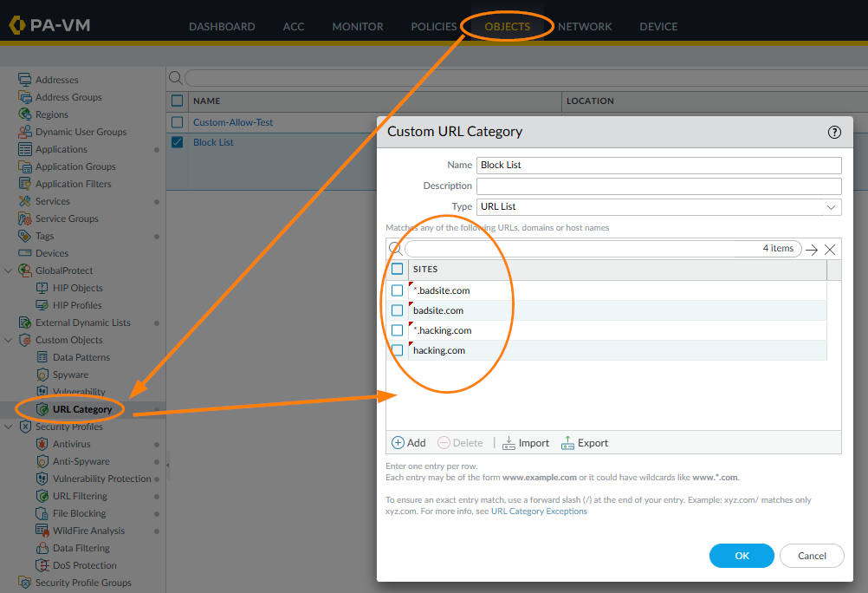Click the Service Groups icon
This screenshot has width=868, height=593.
(24, 218)
